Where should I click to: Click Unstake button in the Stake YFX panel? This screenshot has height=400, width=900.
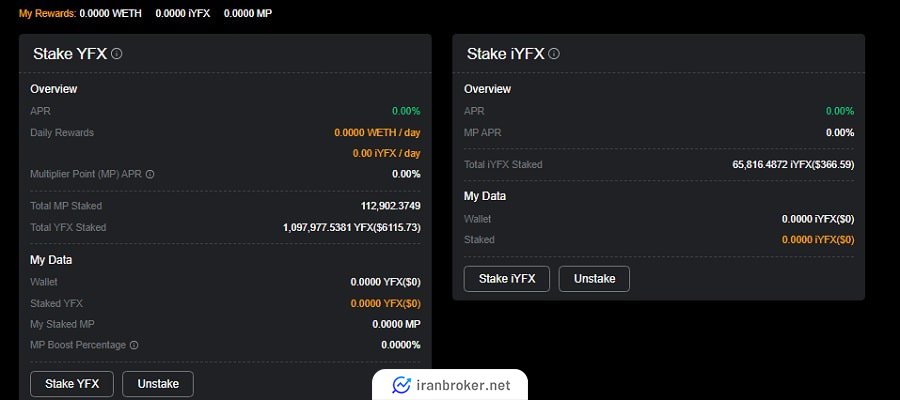pos(158,384)
